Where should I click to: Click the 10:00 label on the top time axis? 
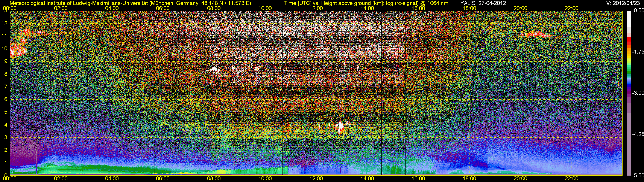point(265,8)
